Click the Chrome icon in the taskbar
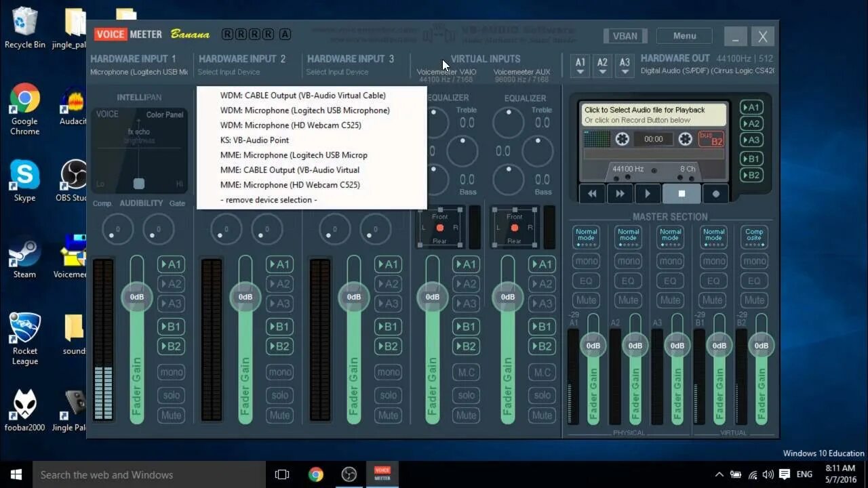 [x=316, y=474]
